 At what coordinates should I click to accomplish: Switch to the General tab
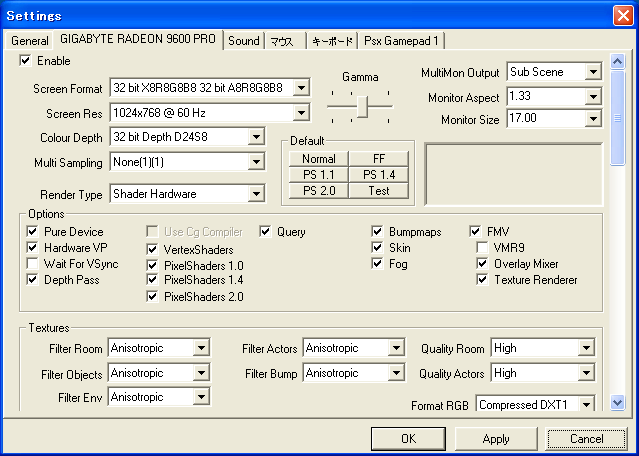click(x=30, y=41)
